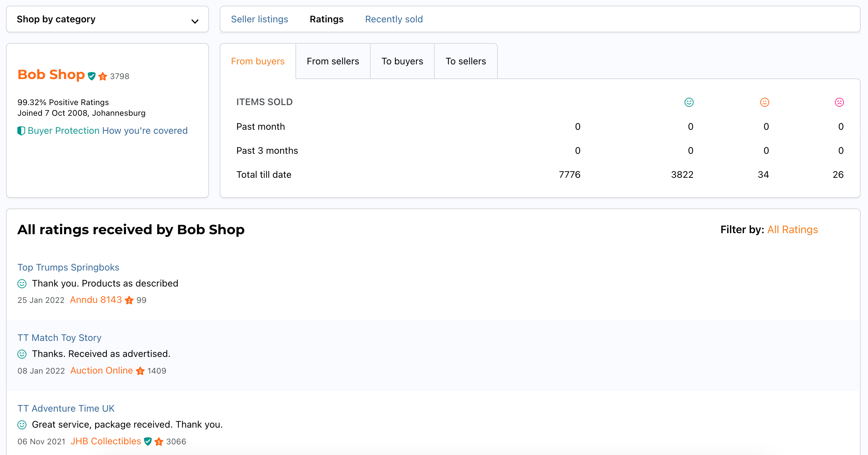Click the star badge next to Anndu 8143
The width and height of the screenshot is (868, 455).
coord(129,300)
